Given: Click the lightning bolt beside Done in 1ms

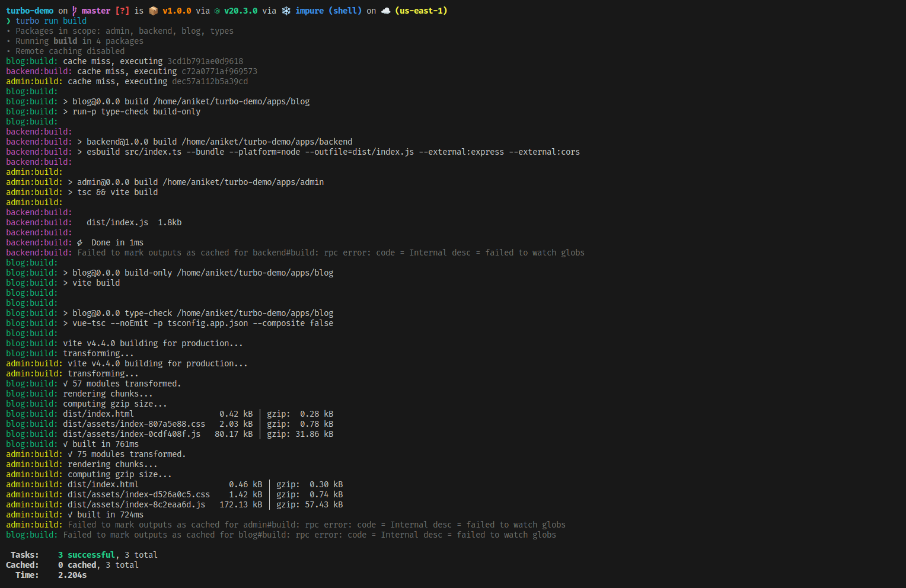Looking at the screenshot, I should pyautogui.click(x=80, y=242).
